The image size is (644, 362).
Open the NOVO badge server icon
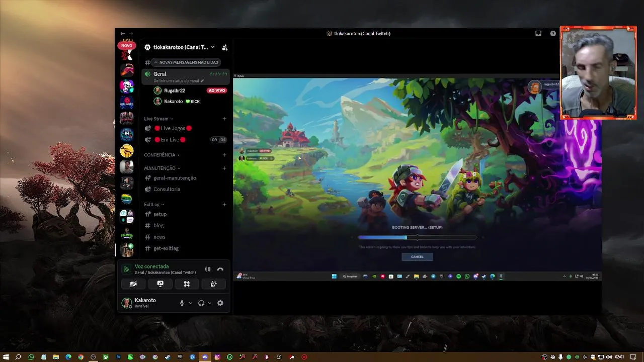pyautogui.click(x=127, y=45)
